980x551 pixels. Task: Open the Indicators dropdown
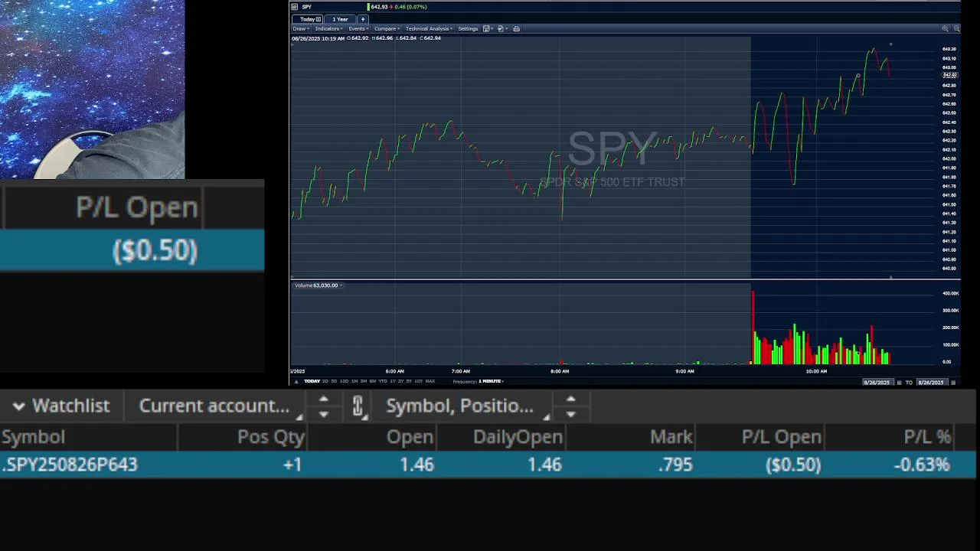point(330,29)
